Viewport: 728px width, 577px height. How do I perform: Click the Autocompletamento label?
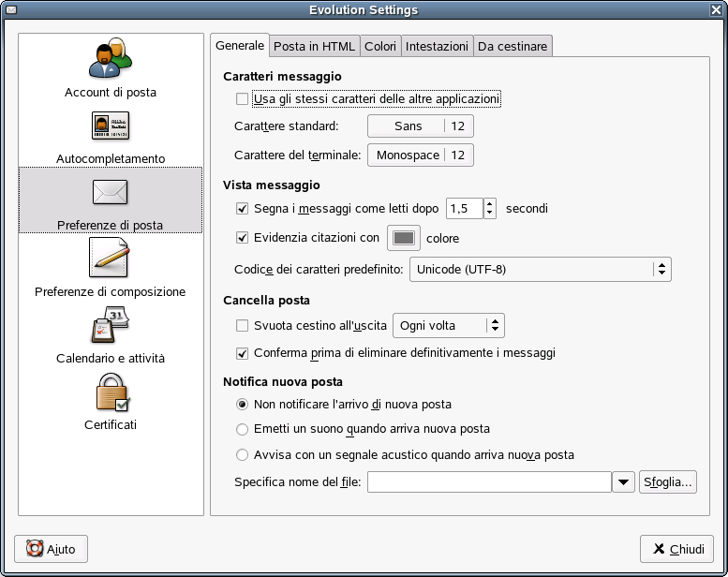click(x=111, y=158)
